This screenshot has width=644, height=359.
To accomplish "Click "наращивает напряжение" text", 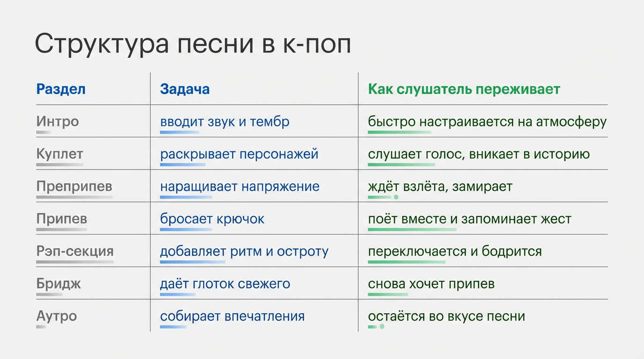I will (x=240, y=187).
